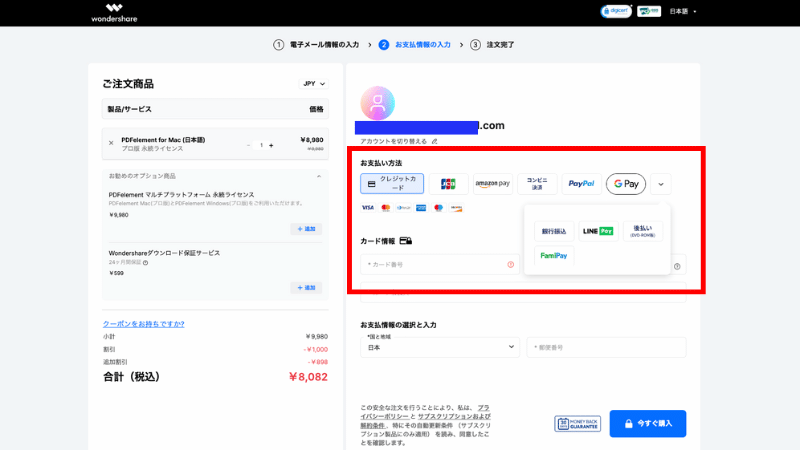Remove PDFelement for Mac from order
Image resolution: width=800 pixels, height=450 pixels.
[x=111, y=143]
